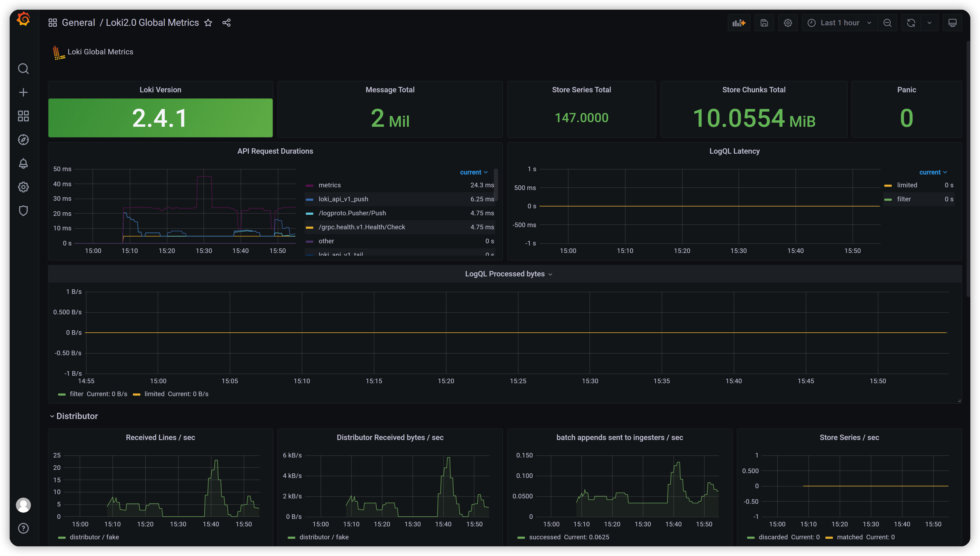Screen dimensions: 980x556
Task: Click the filter color swatch in LogQL Processed bytes
Action: point(62,395)
